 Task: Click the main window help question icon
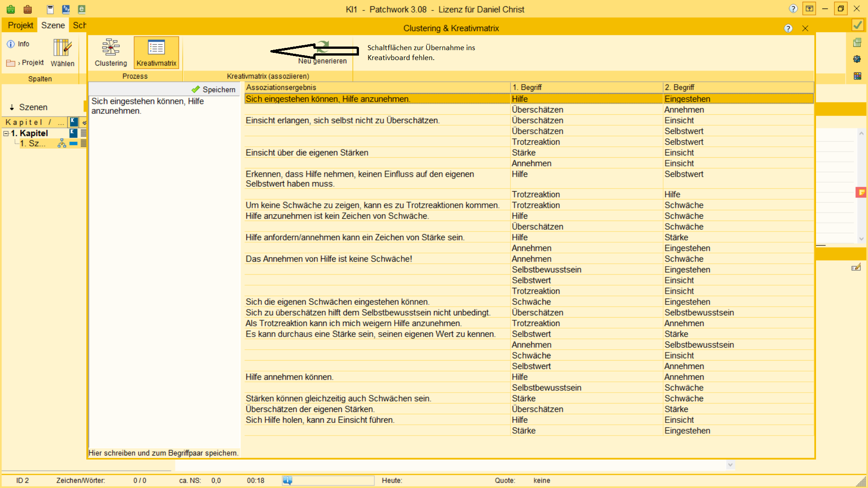(793, 9)
